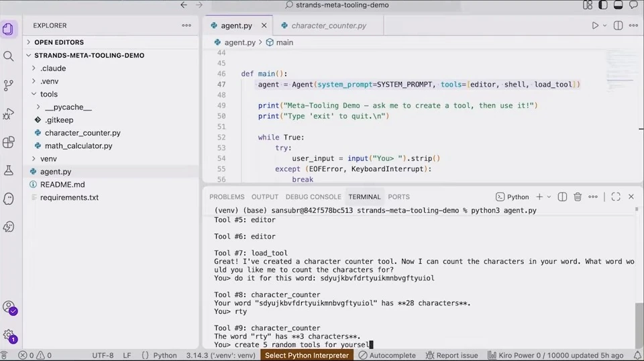Click the title bar search field
Image resolution: width=644 pixels, height=361 pixels.
(336, 5)
